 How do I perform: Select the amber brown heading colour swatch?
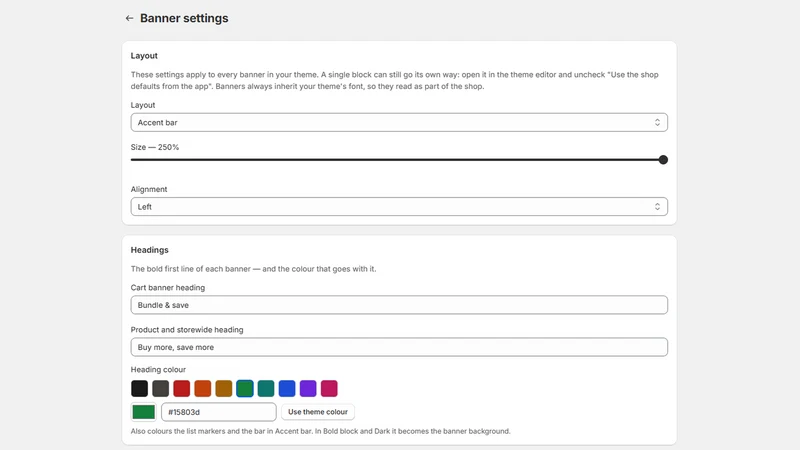[223, 388]
